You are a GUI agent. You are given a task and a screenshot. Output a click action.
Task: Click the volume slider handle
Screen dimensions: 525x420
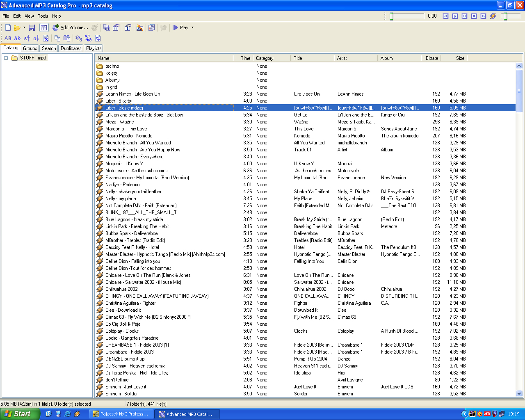coord(505,16)
